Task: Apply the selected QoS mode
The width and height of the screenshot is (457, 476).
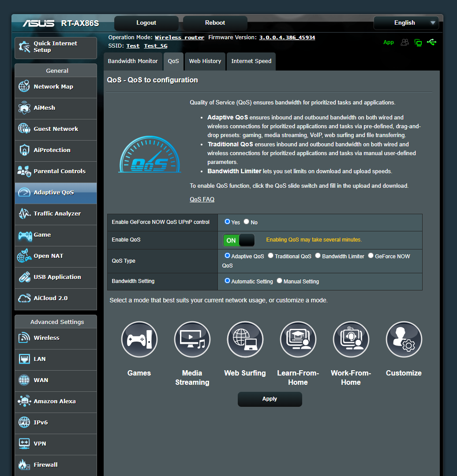Action: (x=270, y=399)
